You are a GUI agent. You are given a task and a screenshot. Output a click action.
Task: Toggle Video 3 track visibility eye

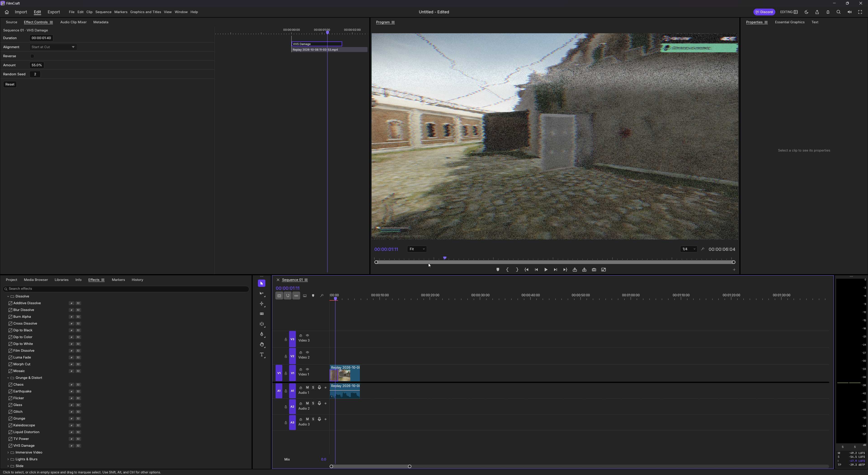pyautogui.click(x=307, y=335)
